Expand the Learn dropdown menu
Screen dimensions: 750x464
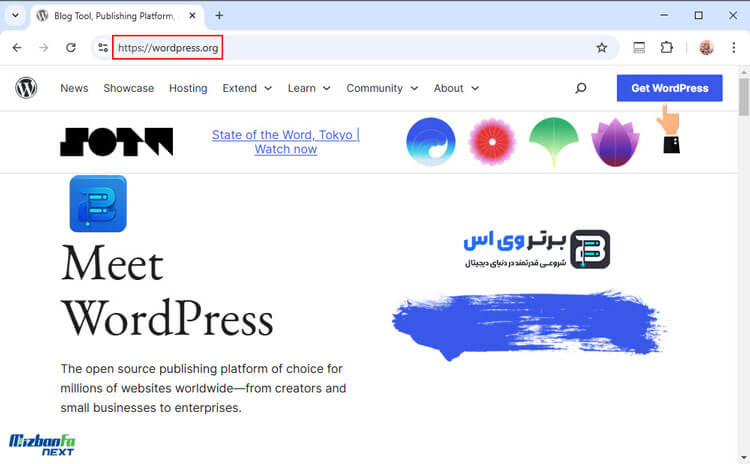tap(309, 88)
